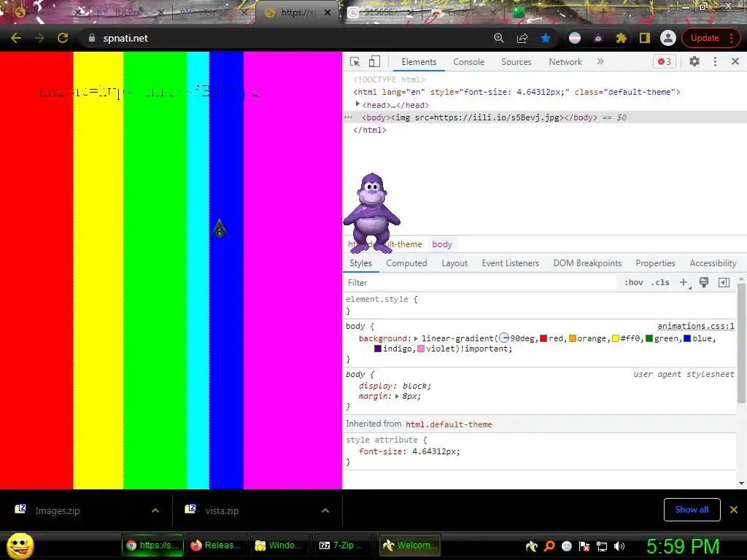This screenshot has height=560, width=747.
Task: Switch to the Network tab
Action: click(565, 62)
